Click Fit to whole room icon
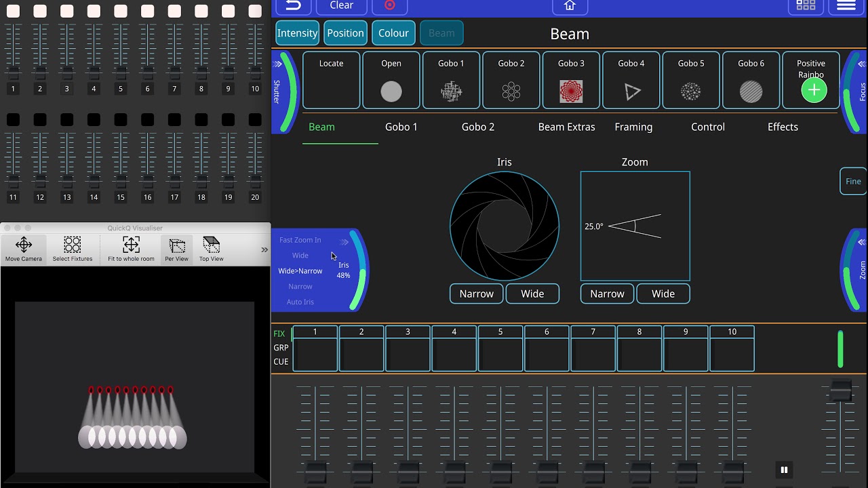Image resolution: width=868 pixels, height=488 pixels. pyautogui.click(x=131, y=249)
